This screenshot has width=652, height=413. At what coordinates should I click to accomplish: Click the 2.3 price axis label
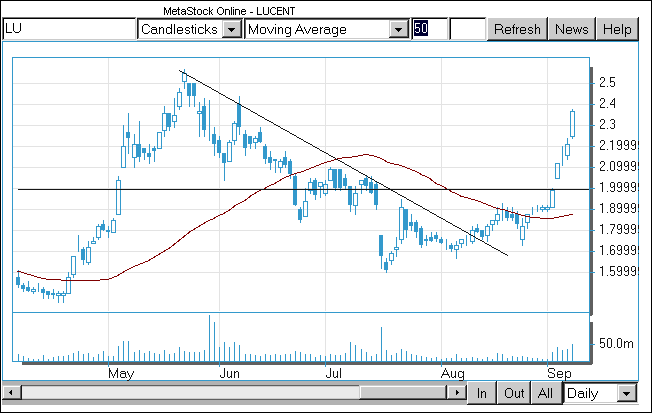607,124
